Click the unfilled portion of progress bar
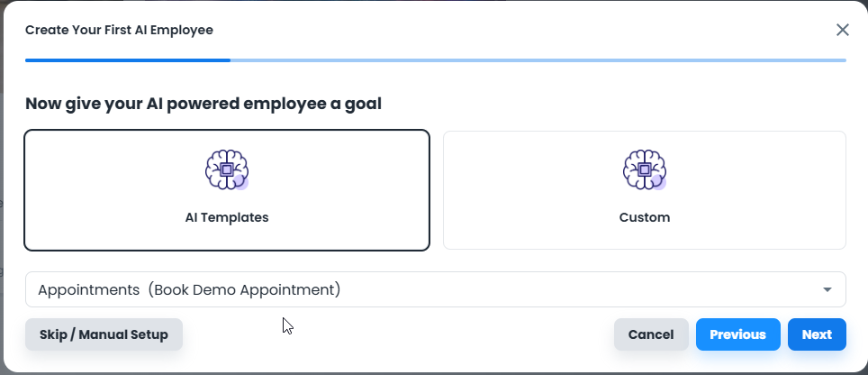This screenshot has width=868, height=375. coord(538,60)
